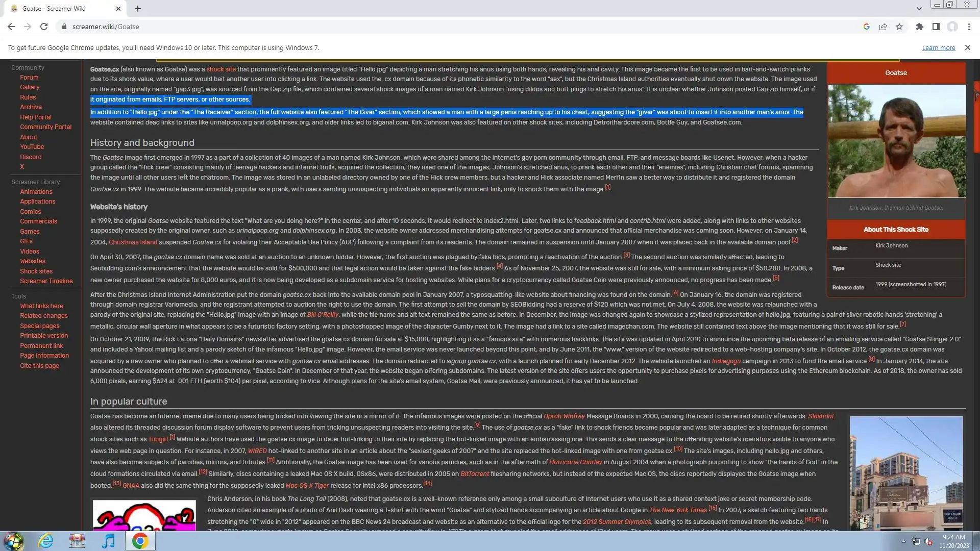Click the browser back arrow
The image size is (980, 551).
click(11, 27)
